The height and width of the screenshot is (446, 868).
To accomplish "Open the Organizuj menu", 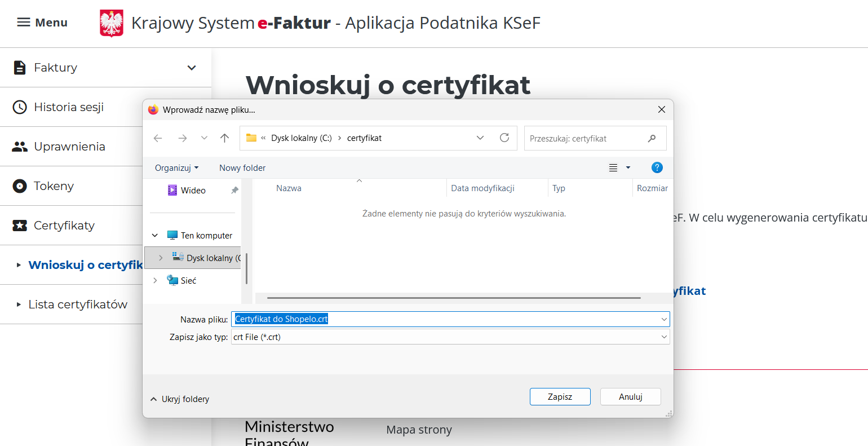I will [x=176, y=168].
